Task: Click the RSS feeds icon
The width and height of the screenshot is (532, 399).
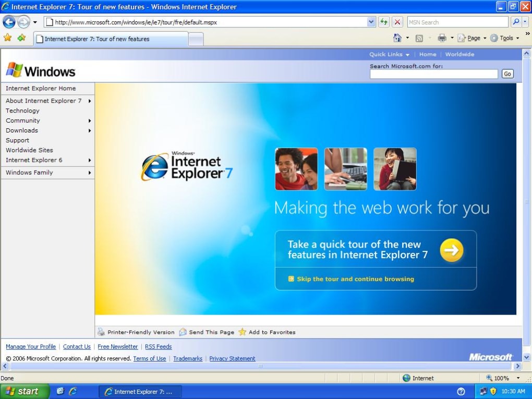Action: coord(420,38)
